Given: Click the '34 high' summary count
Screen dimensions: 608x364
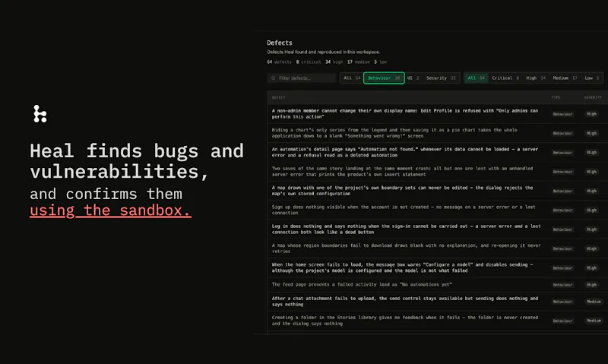Looking at the screenshot, I should click(334, 62).
